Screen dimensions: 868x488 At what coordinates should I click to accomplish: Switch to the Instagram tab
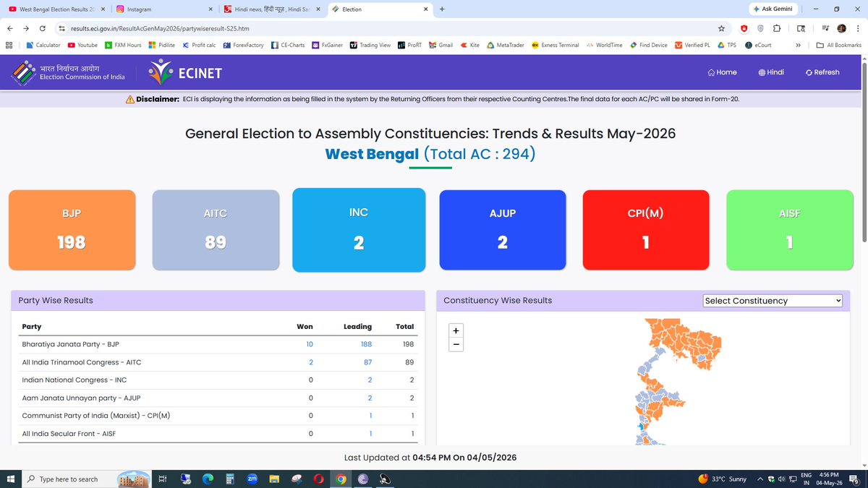click(165, 9)
